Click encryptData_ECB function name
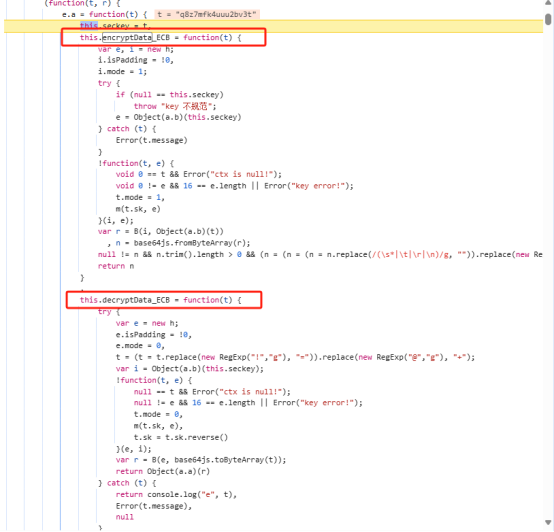 136,37
